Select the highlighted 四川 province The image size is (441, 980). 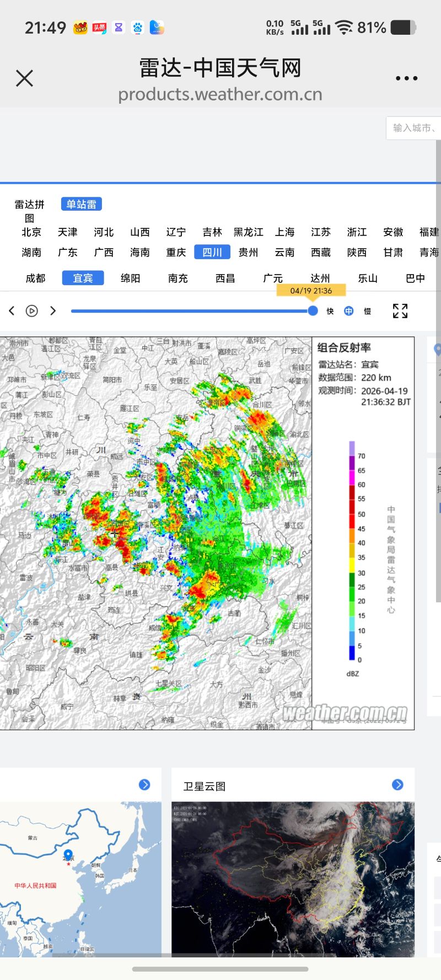(x=212, y=253)
